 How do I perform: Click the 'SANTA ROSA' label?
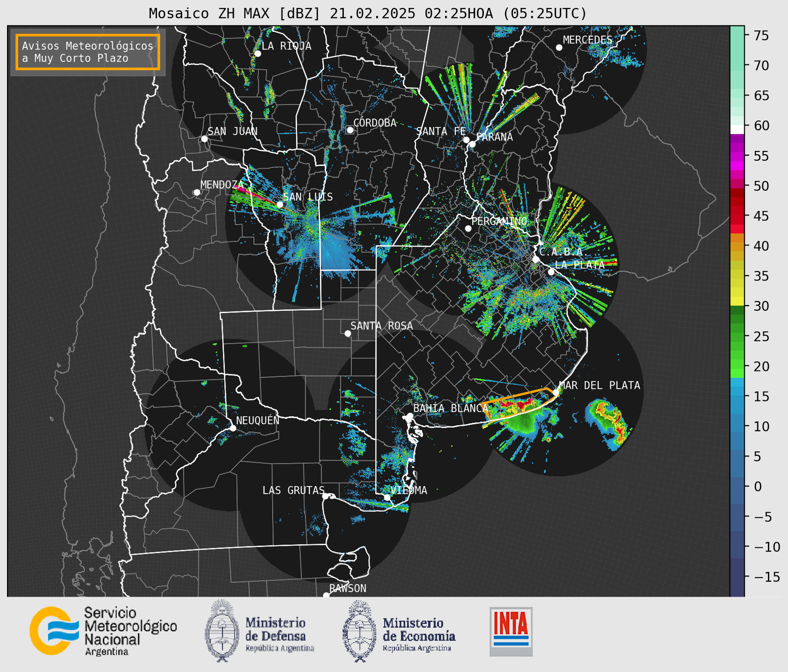pyautogui.click(x=382, y=326)
